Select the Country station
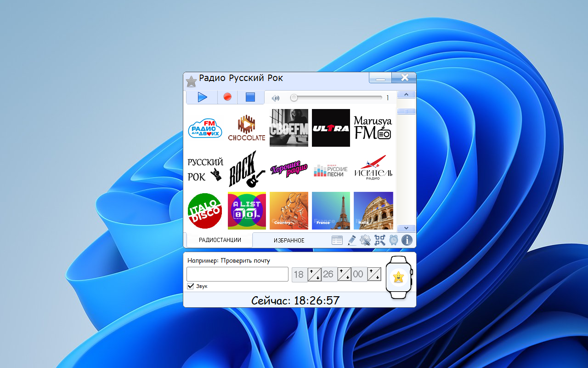The width and height of the screenshot is (588, 368). [289, 211]
